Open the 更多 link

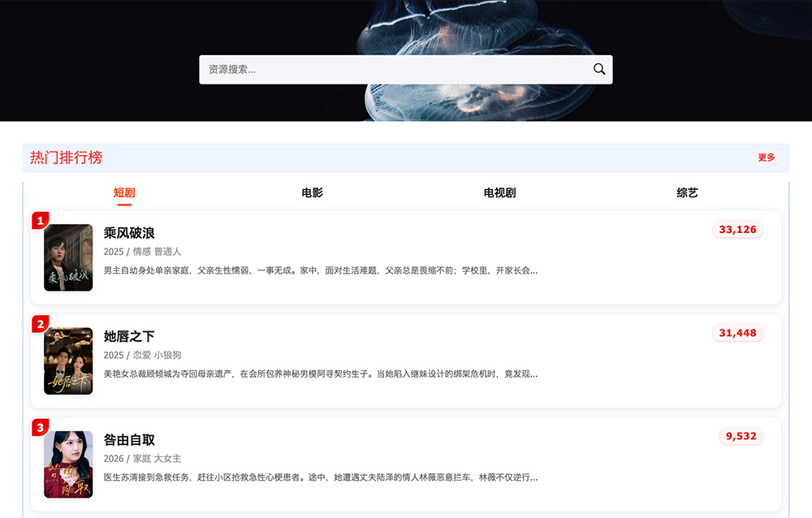(766, 159)
